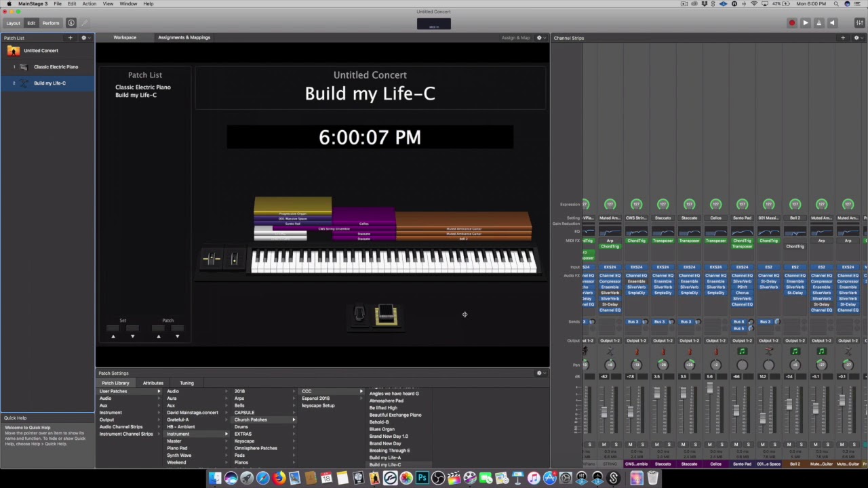
Task: Mute the Cellos channel strip
Action: point(709,445)
